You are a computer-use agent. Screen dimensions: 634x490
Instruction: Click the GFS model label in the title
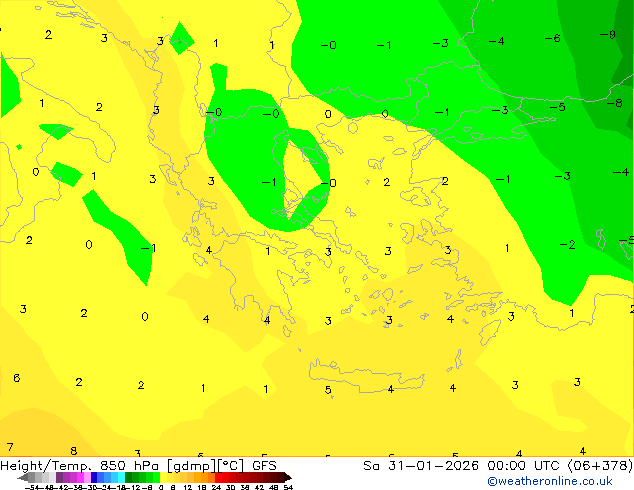click(x=264, y=466)
